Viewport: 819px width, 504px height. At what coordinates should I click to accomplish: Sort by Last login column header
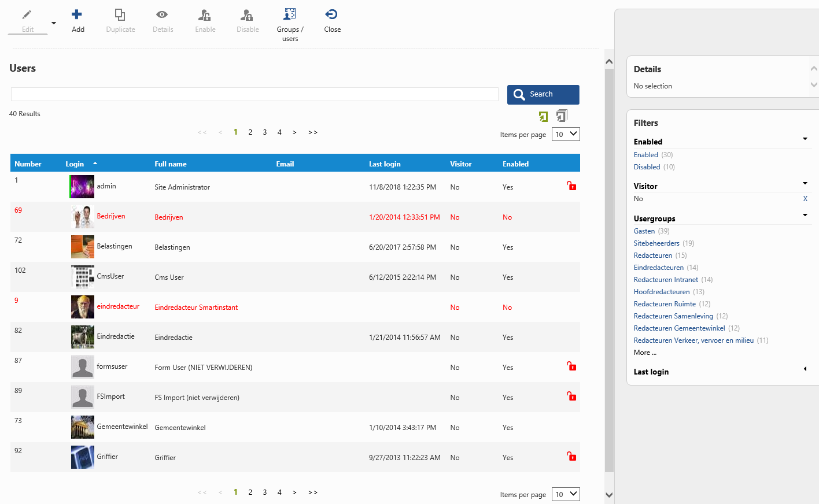pos(385,164)
